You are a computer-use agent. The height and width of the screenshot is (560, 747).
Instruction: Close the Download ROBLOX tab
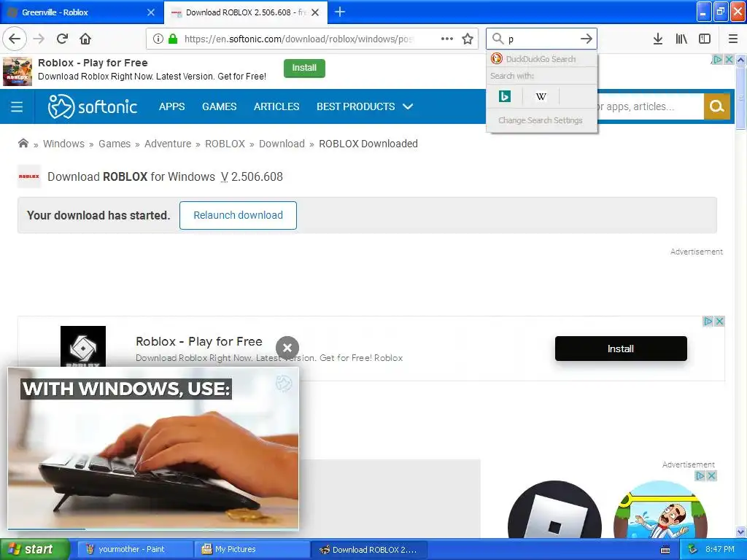[x=315, y=12]
